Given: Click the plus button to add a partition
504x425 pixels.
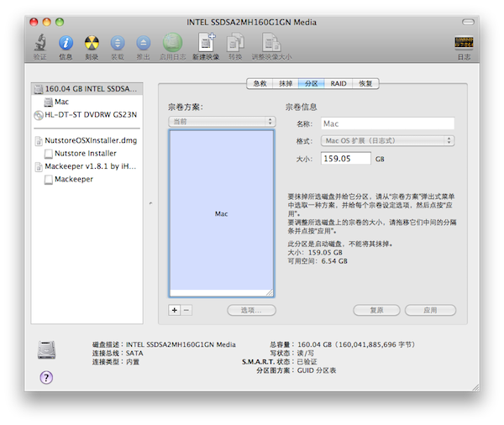Looking at the screenshot, I should click(x=175, y=310).
